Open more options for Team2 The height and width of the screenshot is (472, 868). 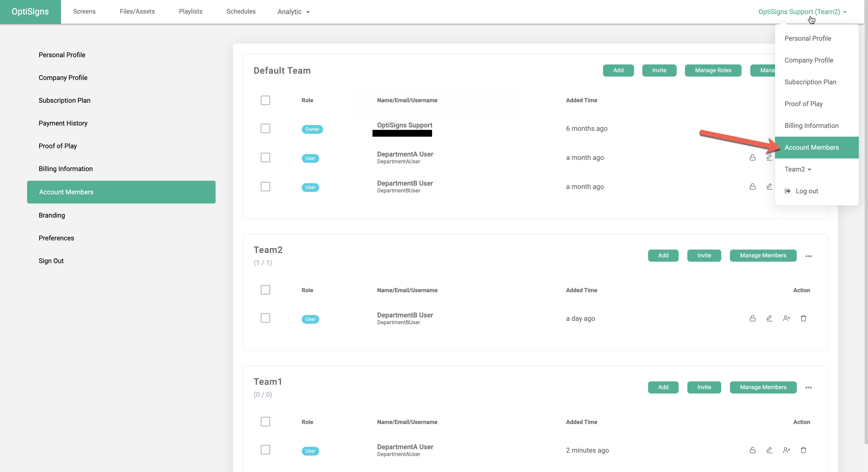click(x=809, y=256)
